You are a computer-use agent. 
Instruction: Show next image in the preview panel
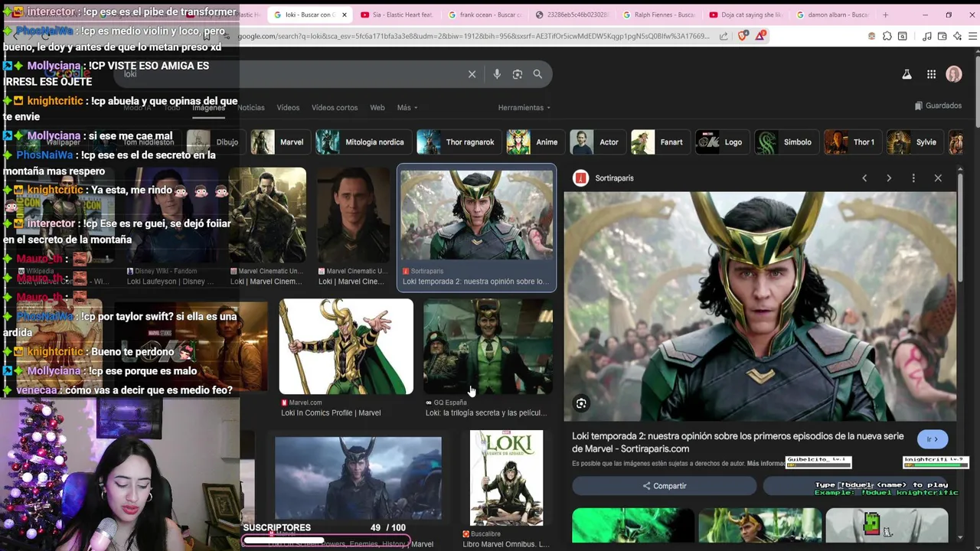click(x=889, y=178)
